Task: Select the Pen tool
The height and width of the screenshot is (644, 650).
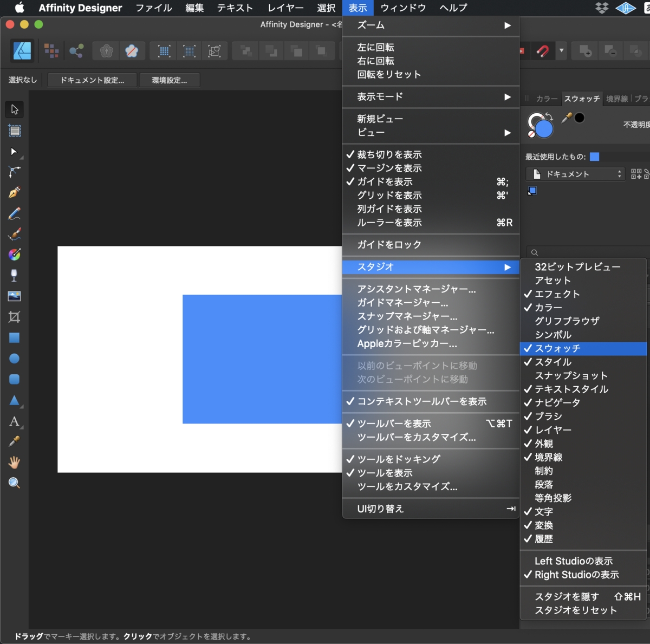Action: pos(15,193)
